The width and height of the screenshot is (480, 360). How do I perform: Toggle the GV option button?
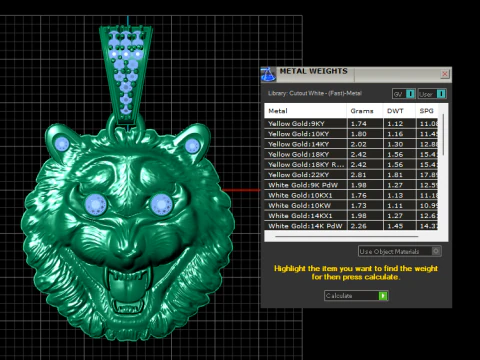(404, 94)
